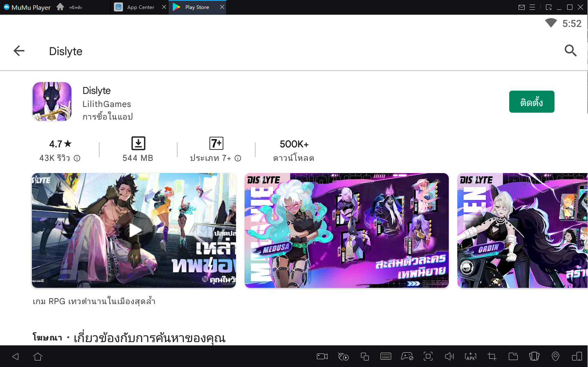This screenshot has width=588, height=367.
Task: Close the Play Store tab
Action: (222, 7)
